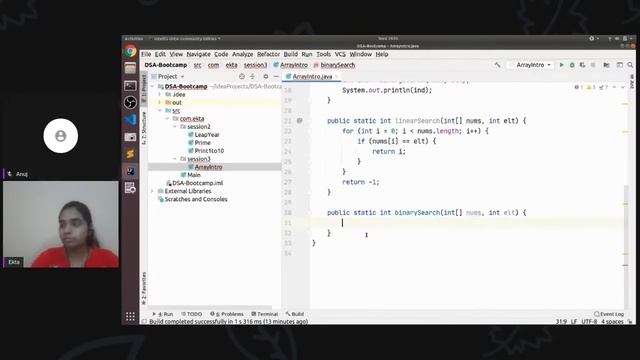The image size is (640, 360).
Task: Open the Files manager in the dock
Action: coord(130,68)
